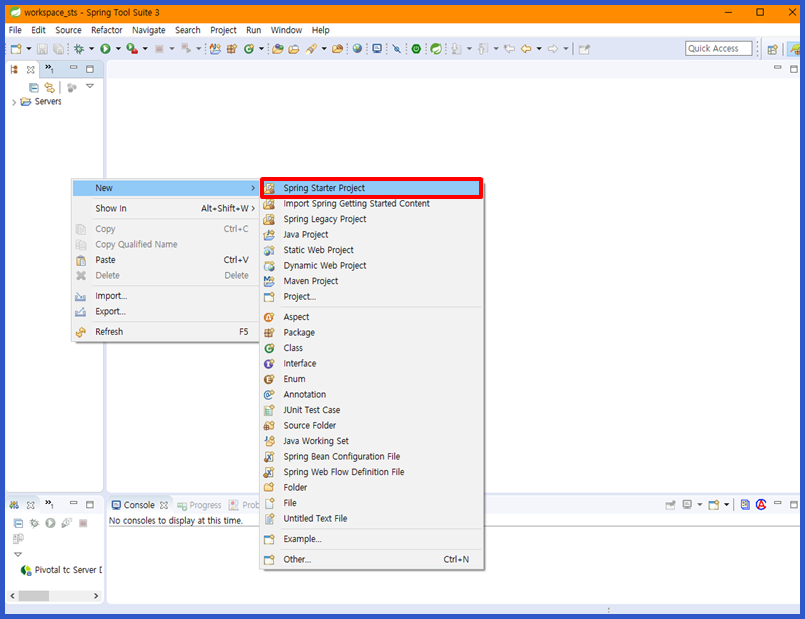Click the Servers view scroll right arrow
805x619 pixels.
coord(95,596)
